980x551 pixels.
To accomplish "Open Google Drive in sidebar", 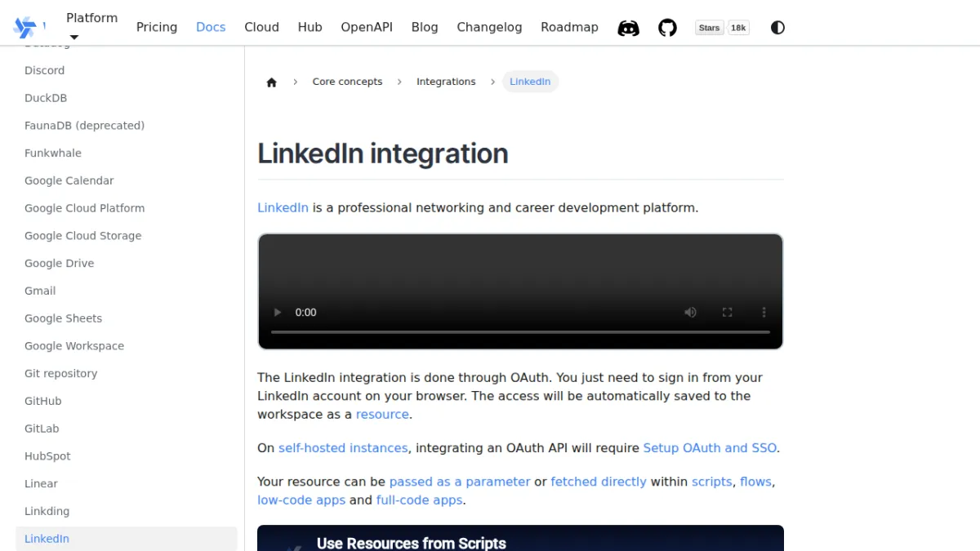I will pyautogui.click(x=127, y=264).
